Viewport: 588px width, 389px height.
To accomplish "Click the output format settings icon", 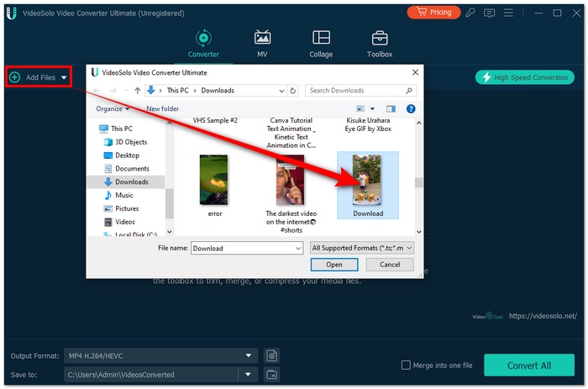I will pos(272,355).
